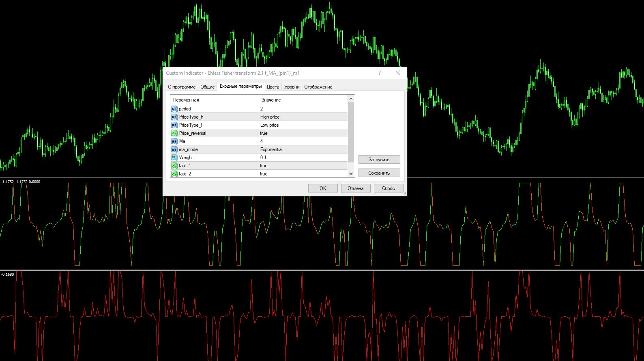The width and height of the screenshot is (644, 361).
Task: Click the ma_mode variable name
Action: [188, 149]
